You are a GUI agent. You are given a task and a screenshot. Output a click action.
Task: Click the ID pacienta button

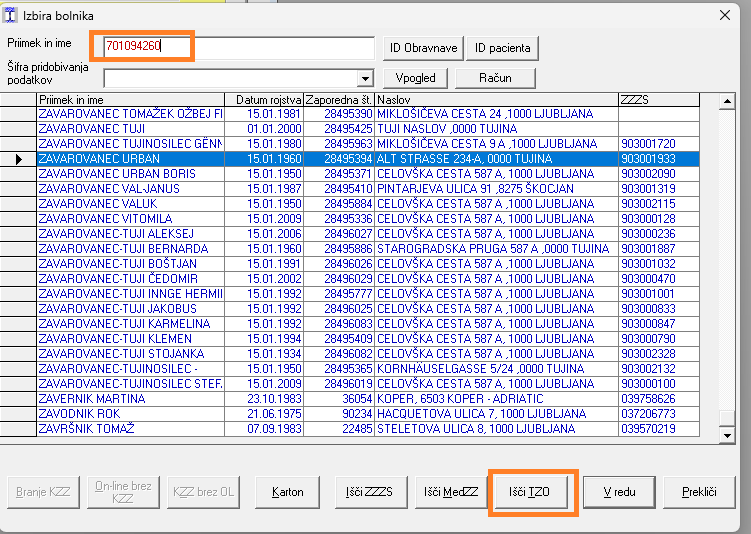click(502, 48)
